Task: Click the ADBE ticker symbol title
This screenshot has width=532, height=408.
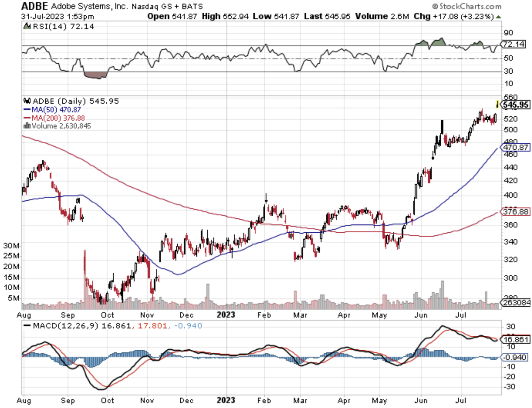Action: pyautogui.click(x=34, y=6)
